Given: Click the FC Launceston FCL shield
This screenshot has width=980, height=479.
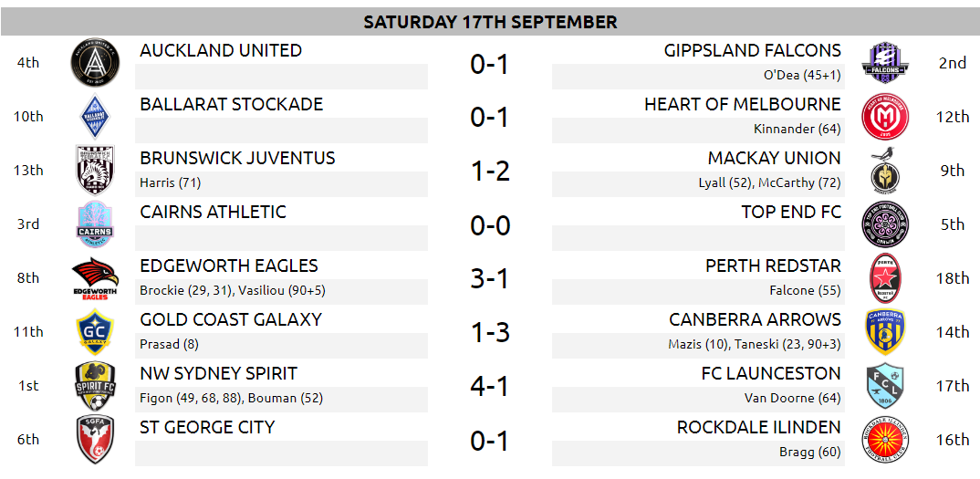Looking at the screenshot, I should coord(884,386).
